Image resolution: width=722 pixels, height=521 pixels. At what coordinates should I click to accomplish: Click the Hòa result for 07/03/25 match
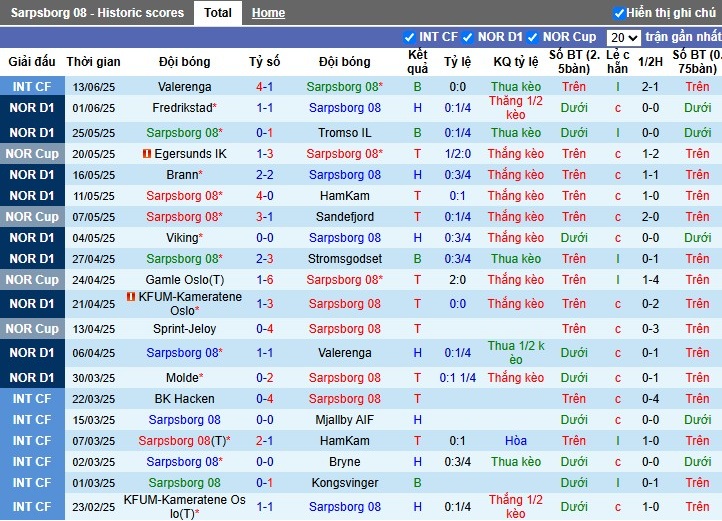pyautogui.click(x=516, y=441)
